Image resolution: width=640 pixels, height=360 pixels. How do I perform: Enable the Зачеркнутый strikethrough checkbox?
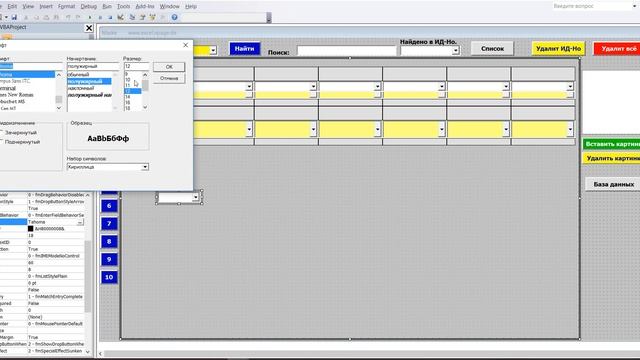1,132
